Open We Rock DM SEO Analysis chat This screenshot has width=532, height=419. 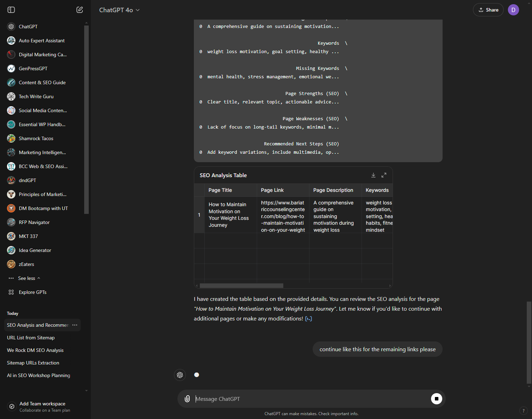coord(42,350)
